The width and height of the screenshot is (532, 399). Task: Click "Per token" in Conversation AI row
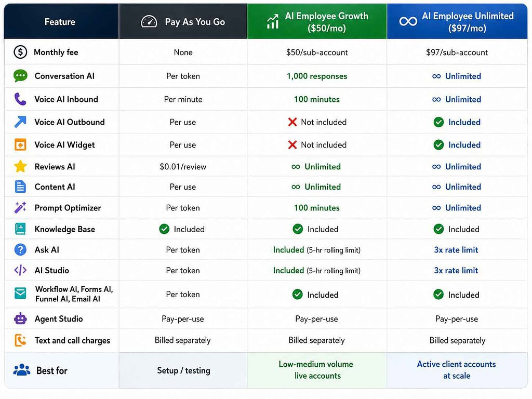pos(183,76)
